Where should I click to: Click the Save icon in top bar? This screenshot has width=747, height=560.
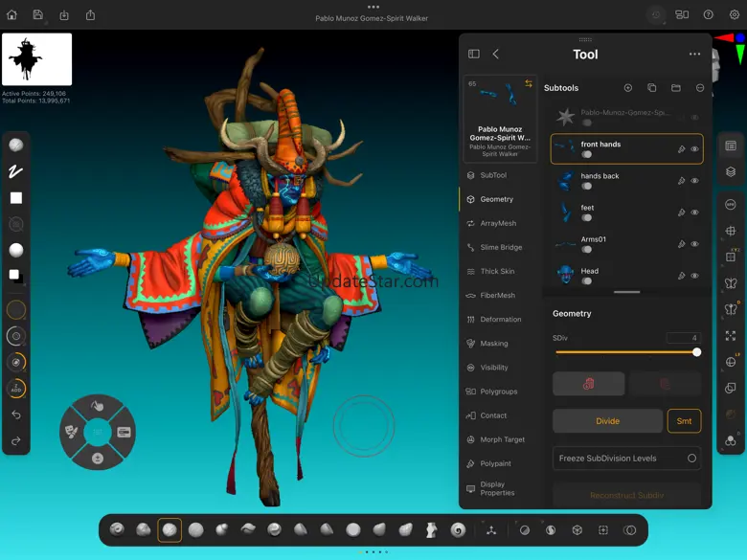(x=37, y=14)
